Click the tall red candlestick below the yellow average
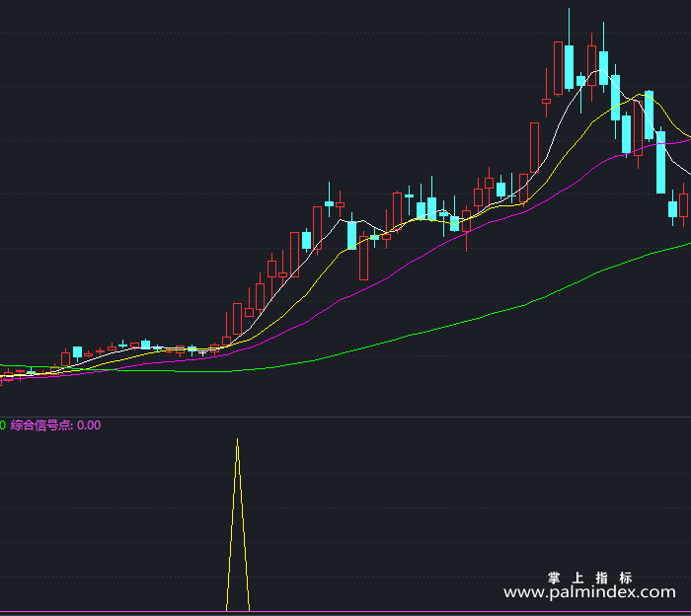Viewport: 691px width, 616px height. (363, 258)
